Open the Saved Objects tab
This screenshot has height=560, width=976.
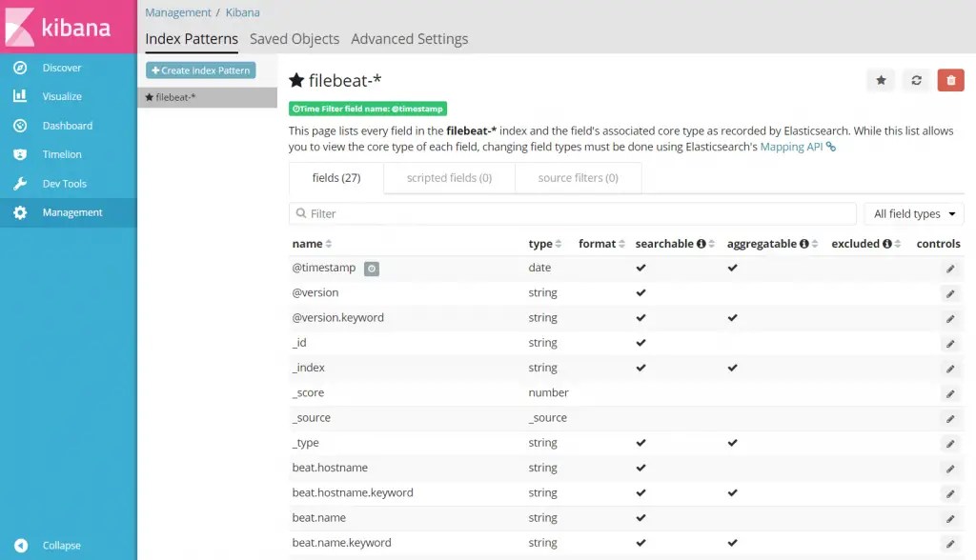coord(294,38)
